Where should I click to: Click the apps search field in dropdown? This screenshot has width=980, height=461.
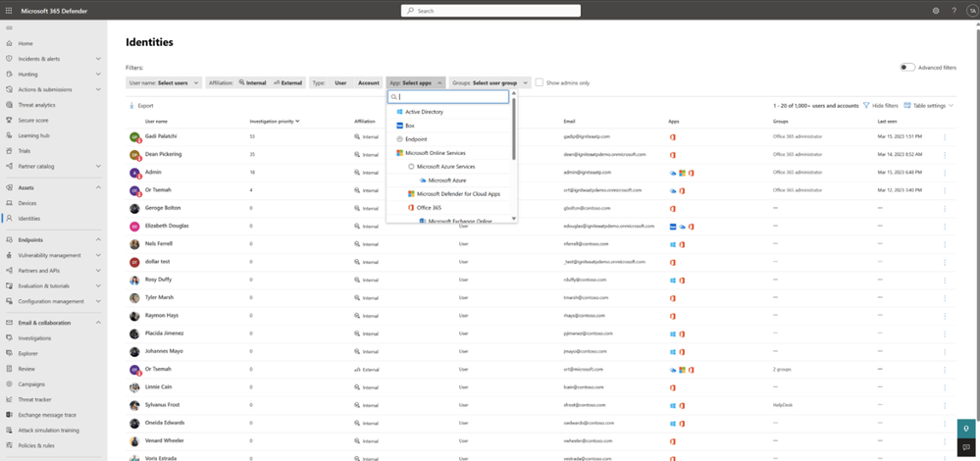(x=448, y=97)
